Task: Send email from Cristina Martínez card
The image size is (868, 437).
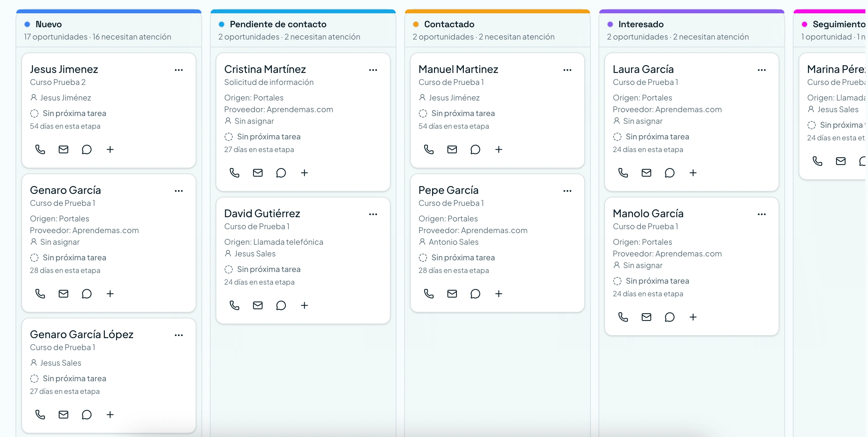Action: point(258,173)
